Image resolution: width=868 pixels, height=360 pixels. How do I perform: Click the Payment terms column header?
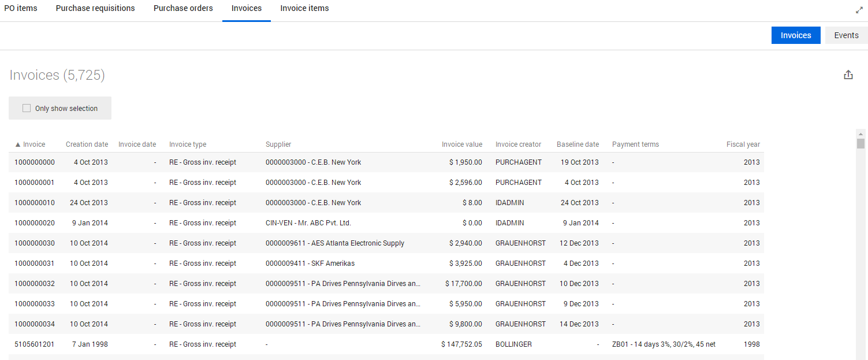click(x=635, y=144)
